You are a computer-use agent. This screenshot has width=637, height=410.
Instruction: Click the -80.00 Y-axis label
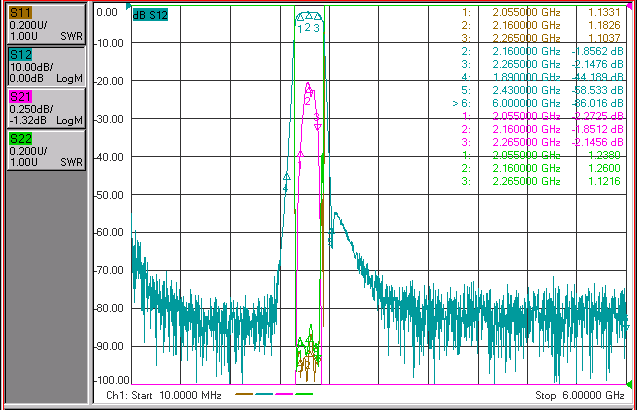pyautogui.click(x=109, y=308)
